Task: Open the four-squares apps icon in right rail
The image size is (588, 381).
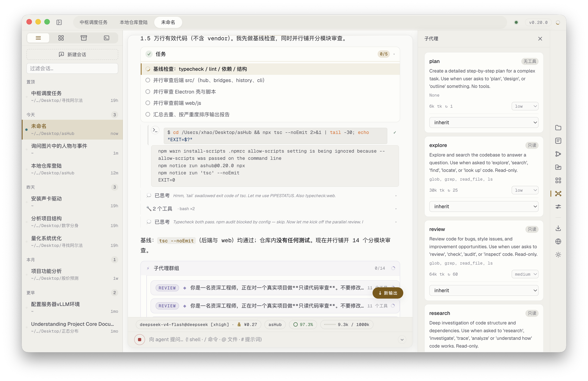Action: (x=558, y=180)
